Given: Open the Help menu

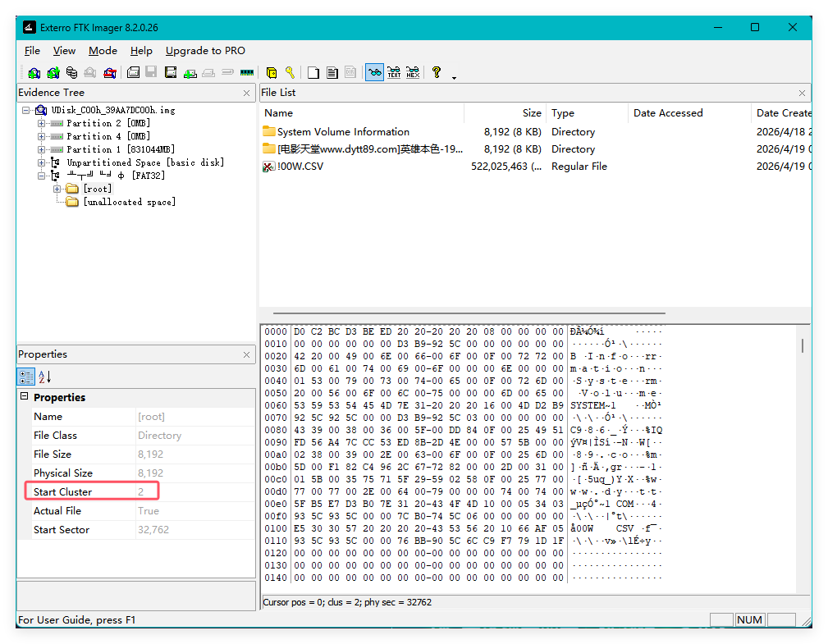Looking at the screenshot, I should coord(141,51).
